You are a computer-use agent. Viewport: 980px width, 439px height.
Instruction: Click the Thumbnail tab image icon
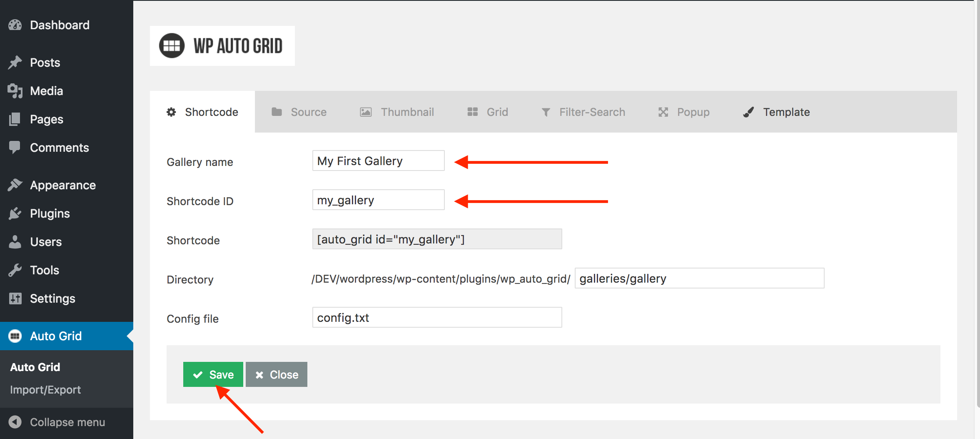tap(366, 112)
